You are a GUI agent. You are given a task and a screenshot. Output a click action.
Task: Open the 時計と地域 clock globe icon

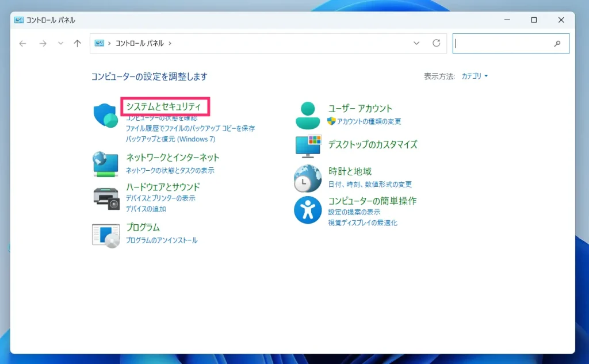click(x=308, y=178)
